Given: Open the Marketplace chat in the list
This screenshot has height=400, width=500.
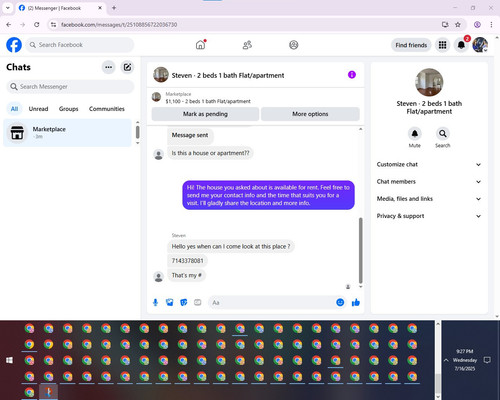Looking at the screenshot, I should click(x=68, y=133).
